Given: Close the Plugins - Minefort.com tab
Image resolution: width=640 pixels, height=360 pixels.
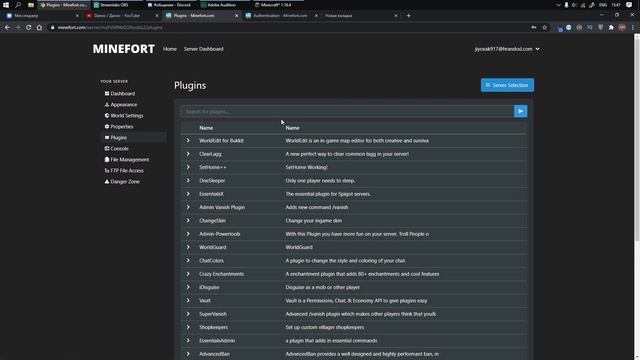Looking at the screenshot, I should tap(236, 16).
